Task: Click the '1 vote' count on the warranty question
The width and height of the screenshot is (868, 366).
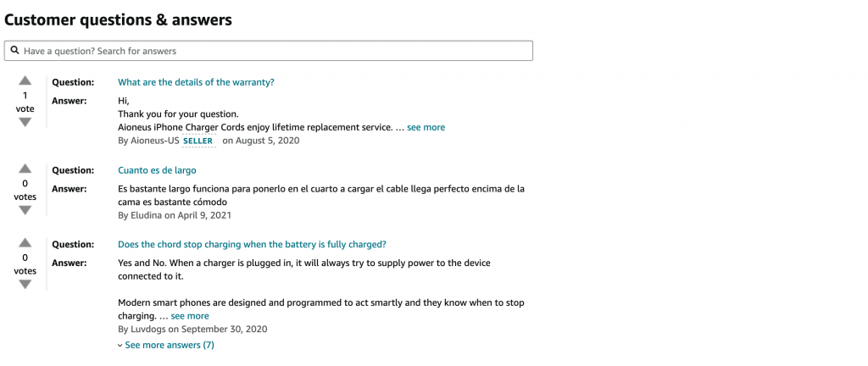Action: (25, 103)
